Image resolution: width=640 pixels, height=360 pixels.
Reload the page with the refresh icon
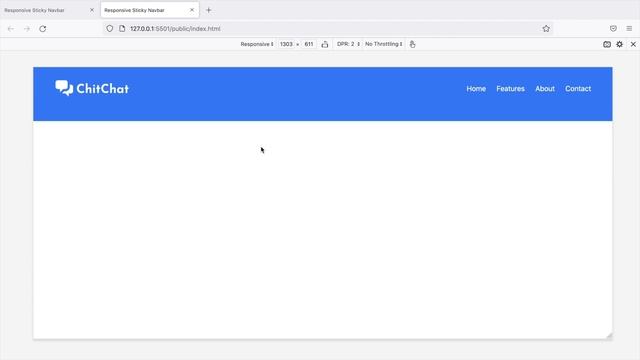coord(42,29)
